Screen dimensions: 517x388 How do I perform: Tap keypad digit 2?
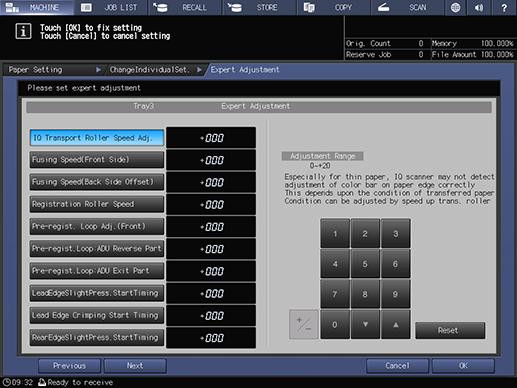[365, 233]
